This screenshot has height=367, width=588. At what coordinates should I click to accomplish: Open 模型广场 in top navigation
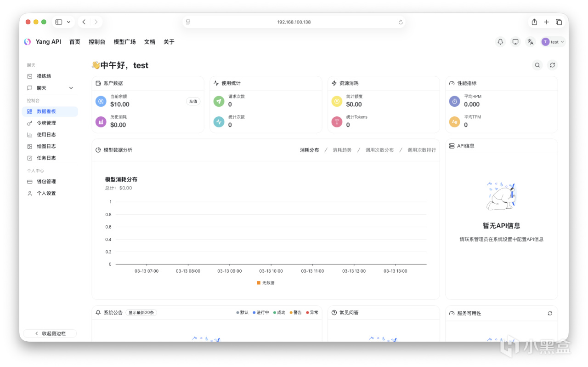point(124,42)
